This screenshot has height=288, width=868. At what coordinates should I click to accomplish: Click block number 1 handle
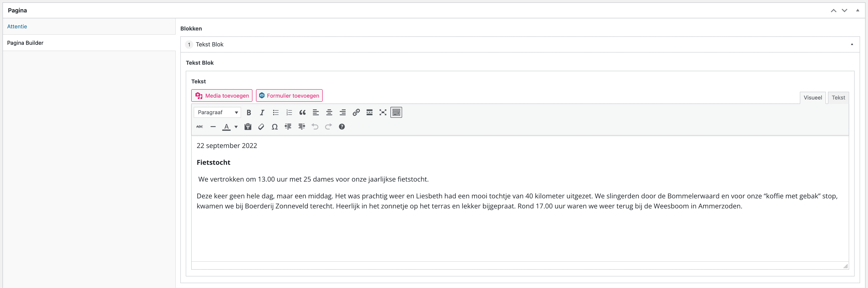click(x=189, y=45)
